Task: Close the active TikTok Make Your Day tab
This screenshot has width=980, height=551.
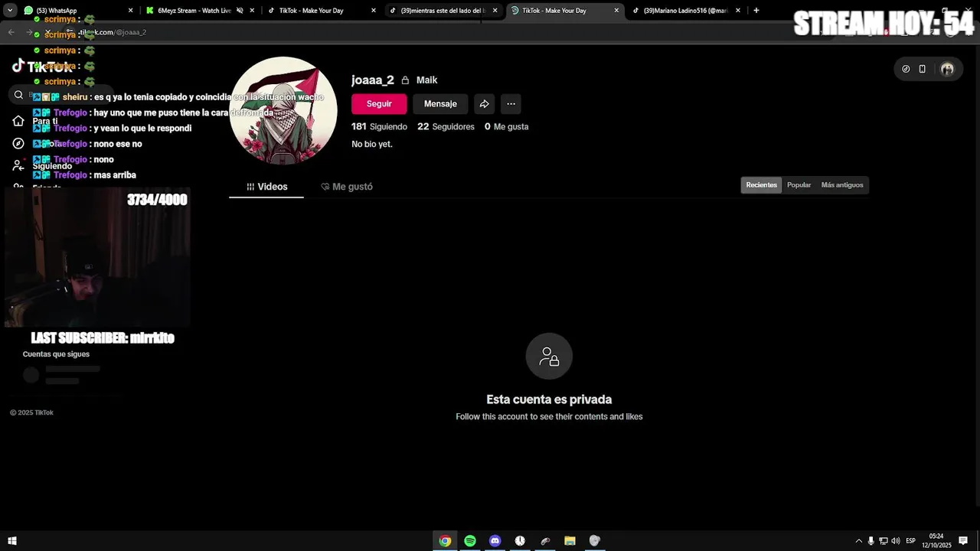Action: (x=616, y=11)
